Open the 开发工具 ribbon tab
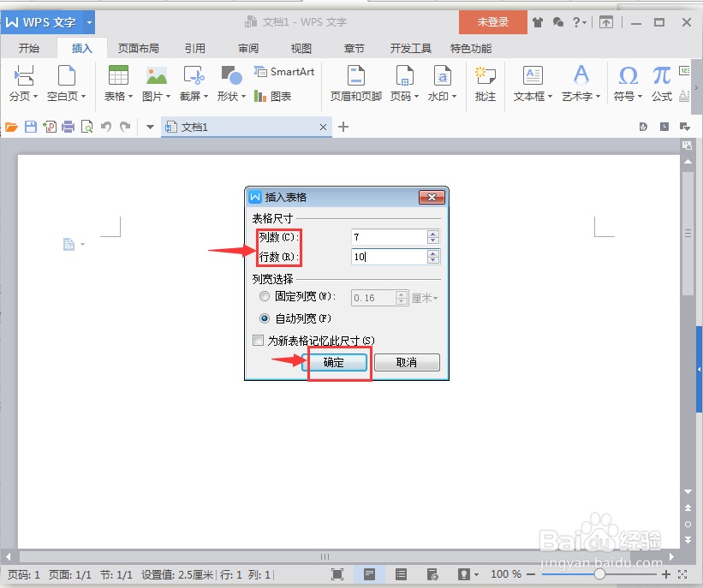This screenshot has width=703, height=588. pos(411,49)
